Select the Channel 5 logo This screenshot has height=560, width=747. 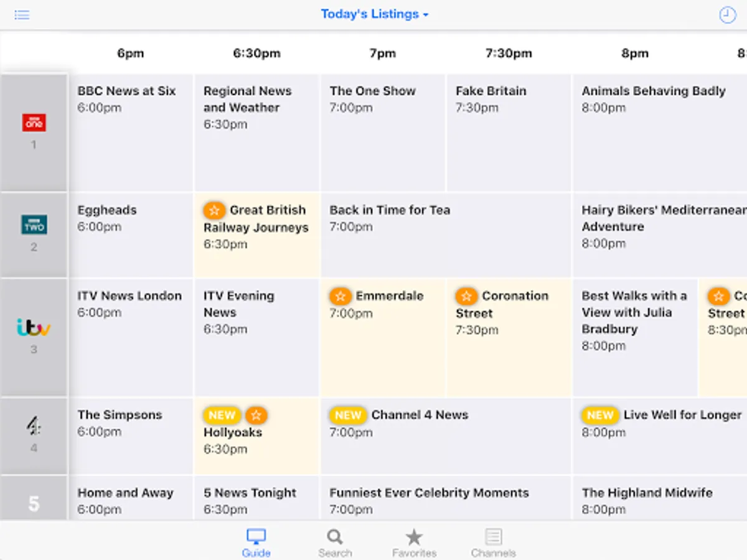coord(34,503)
